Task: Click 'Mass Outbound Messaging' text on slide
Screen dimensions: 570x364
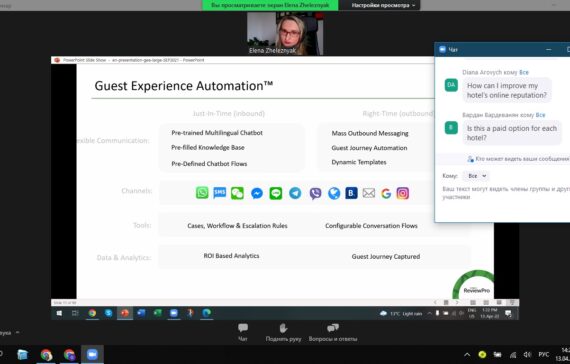Action: pos(370,133)
